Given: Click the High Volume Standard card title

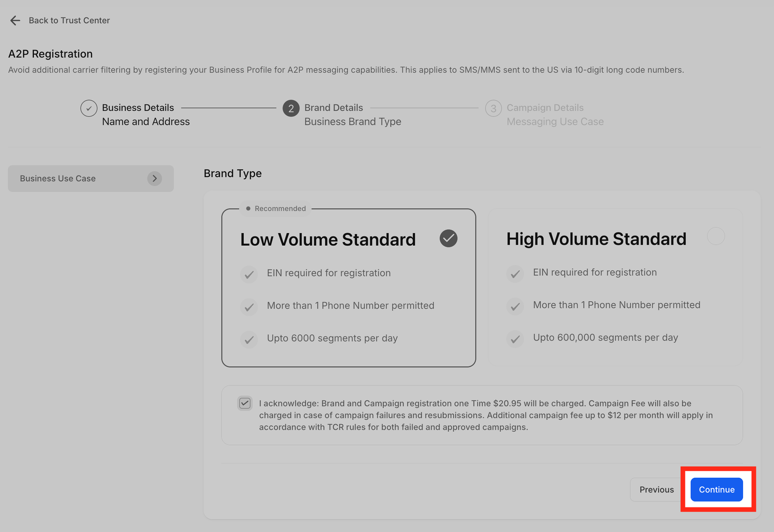Looking at the screenshot, I should pyautogui.click(x=596, y=239).
